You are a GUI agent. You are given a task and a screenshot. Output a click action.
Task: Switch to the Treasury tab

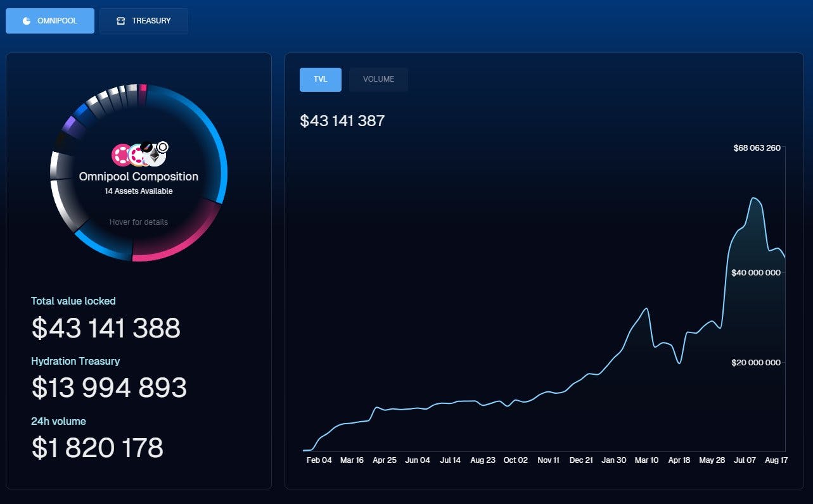(x=144, y=21)
